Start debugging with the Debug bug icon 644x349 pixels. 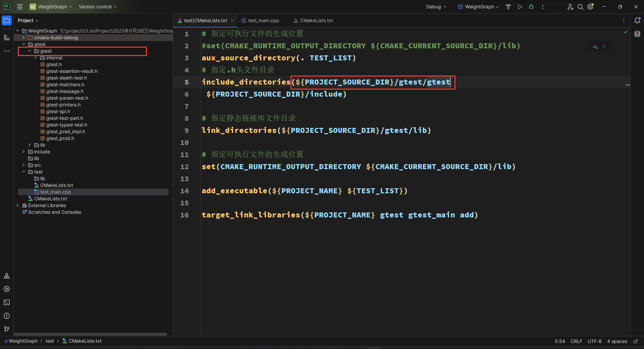[531, 7]
